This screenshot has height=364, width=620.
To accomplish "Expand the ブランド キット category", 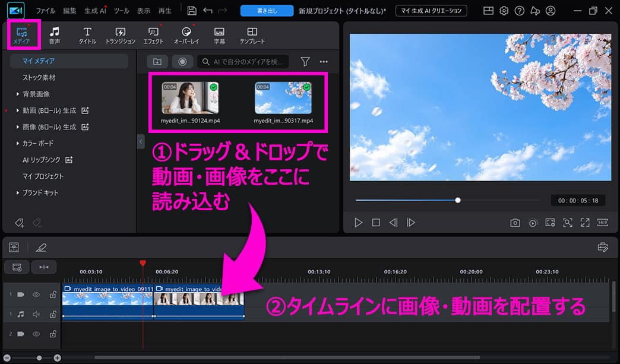I will click(18, 193).
